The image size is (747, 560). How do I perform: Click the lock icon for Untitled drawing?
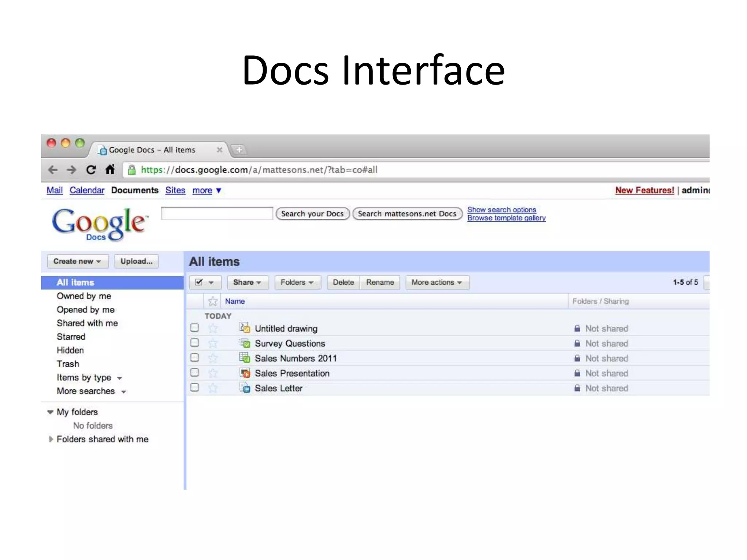577,328
